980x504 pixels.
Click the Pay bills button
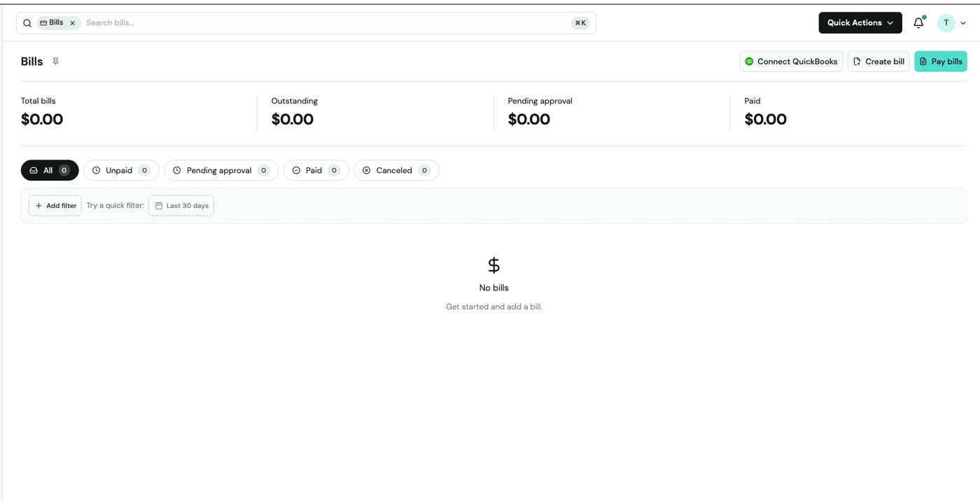[x=940, y=62]
